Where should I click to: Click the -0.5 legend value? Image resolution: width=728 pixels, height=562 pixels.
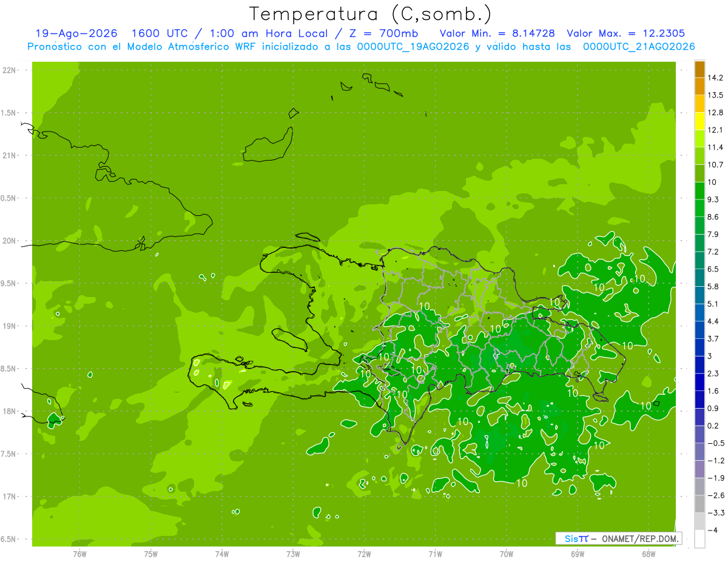(x=716, y=443)
